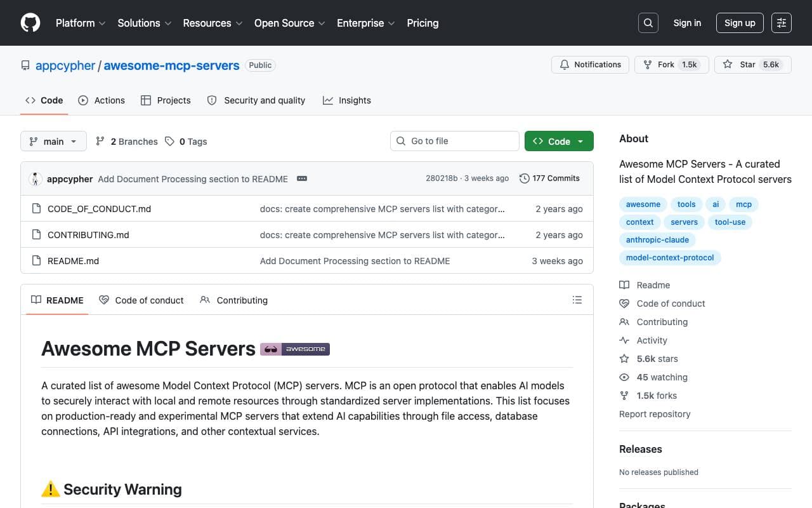Click the awesome topic tag
This screenshot has height=508, width=812.
(x=643, y=204)
